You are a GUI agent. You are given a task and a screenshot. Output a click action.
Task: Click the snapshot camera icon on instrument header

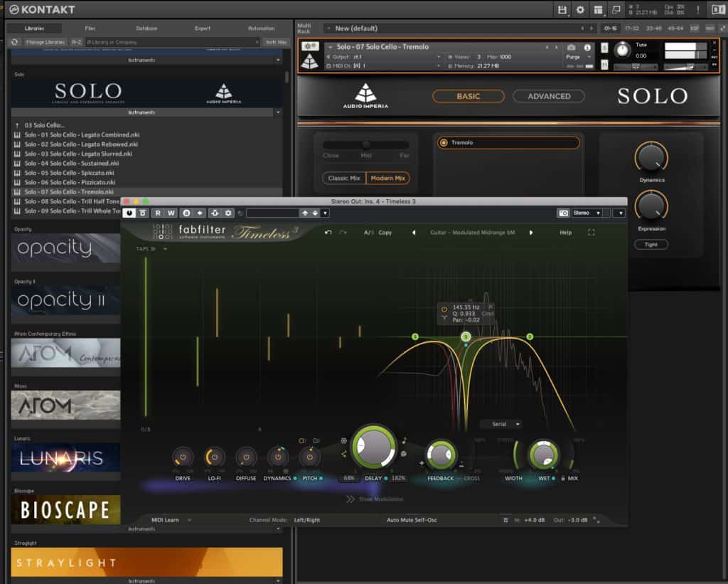(x=572, y=48)
